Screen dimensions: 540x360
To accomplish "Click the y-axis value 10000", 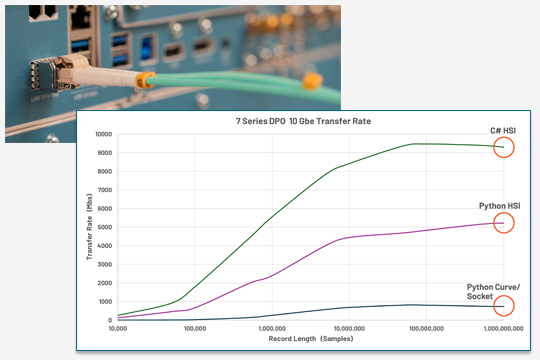I will (104, 134).
